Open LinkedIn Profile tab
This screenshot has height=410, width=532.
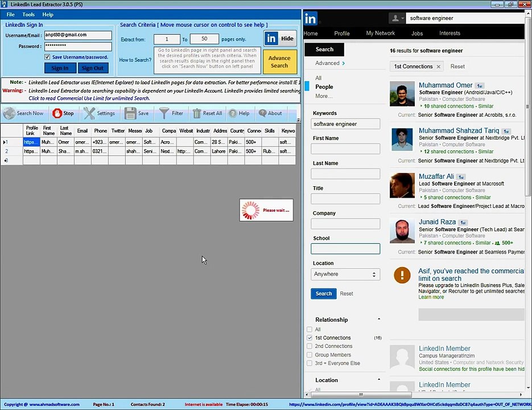coord(341,33)
